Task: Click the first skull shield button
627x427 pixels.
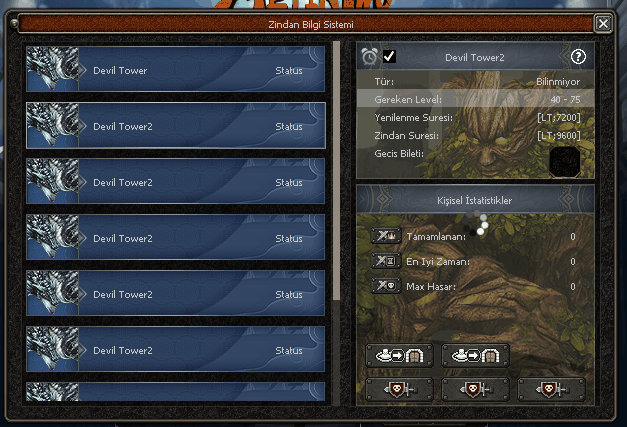Action: 399,389
